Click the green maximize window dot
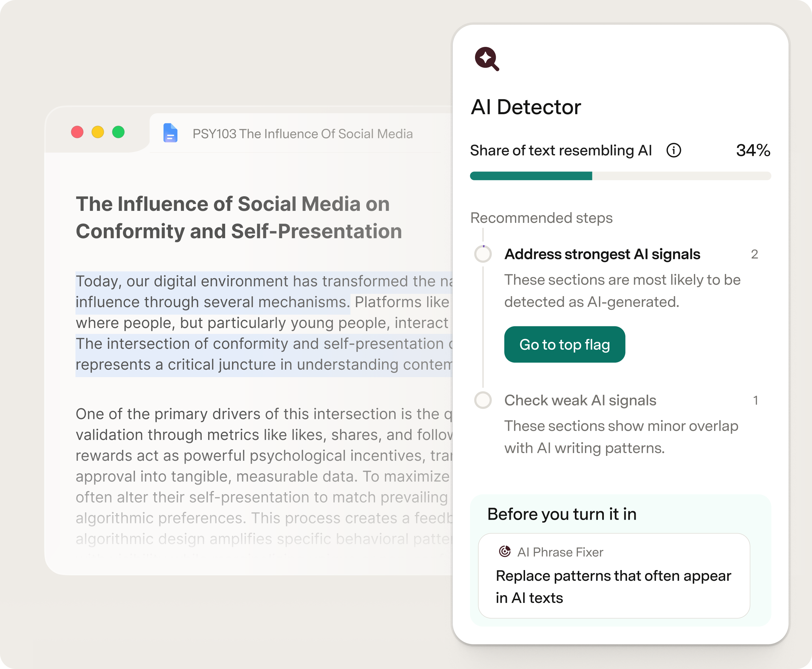 118,132
